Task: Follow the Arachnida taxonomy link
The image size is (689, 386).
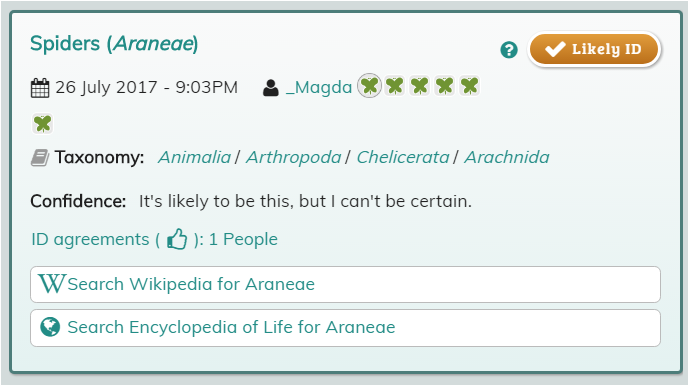Action: click(x=507, y=157)
